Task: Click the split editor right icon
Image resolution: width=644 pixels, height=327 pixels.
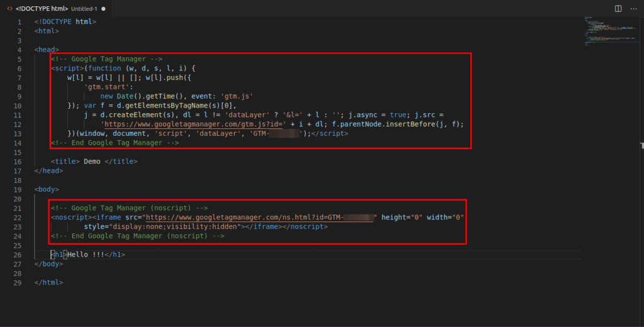Action: pos(618,9)
